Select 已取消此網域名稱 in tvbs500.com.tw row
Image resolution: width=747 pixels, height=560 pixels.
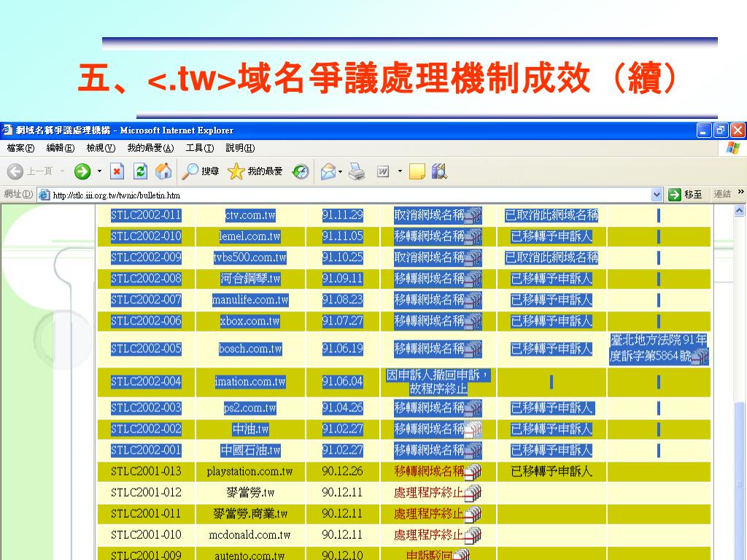tap(551, 257)
